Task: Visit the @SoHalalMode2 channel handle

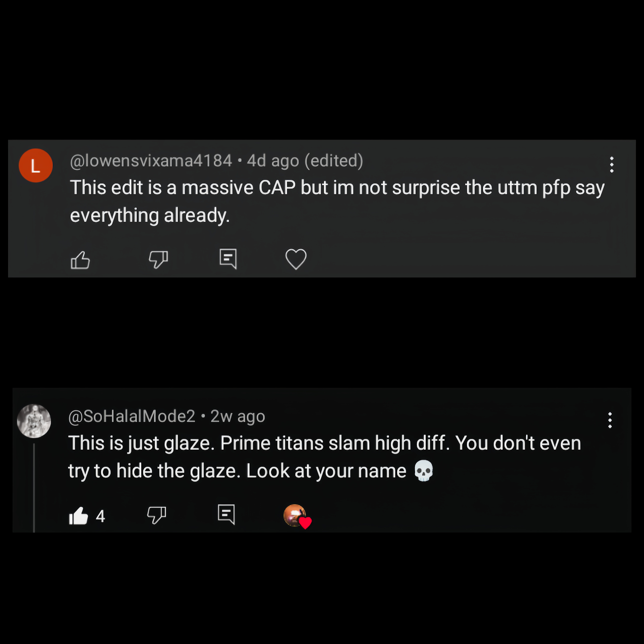Action: coord(132,416)
